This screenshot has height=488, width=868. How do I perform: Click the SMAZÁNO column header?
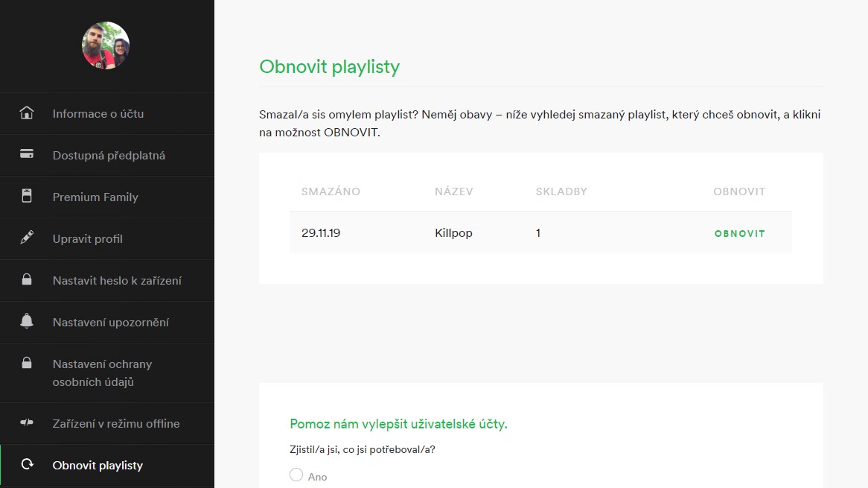point(331,191)
